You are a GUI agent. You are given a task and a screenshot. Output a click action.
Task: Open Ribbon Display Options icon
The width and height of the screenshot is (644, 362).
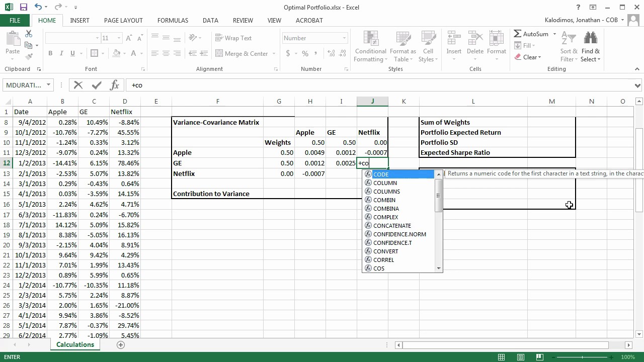[593, 7]
